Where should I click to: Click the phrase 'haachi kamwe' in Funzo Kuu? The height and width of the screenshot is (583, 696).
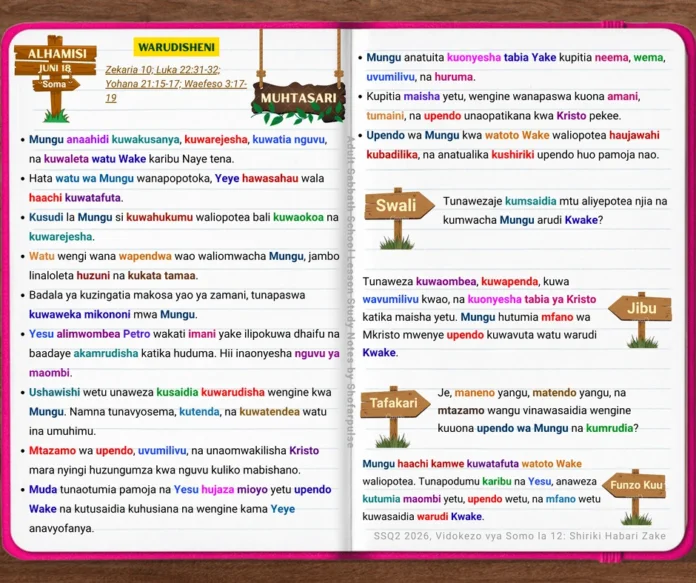[x=430, y=464]
